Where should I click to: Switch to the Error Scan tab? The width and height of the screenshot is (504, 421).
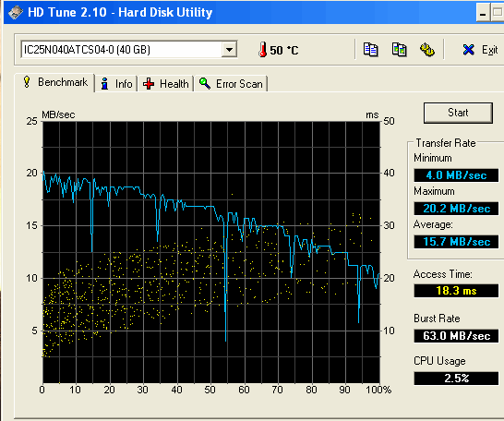(231, 84)
